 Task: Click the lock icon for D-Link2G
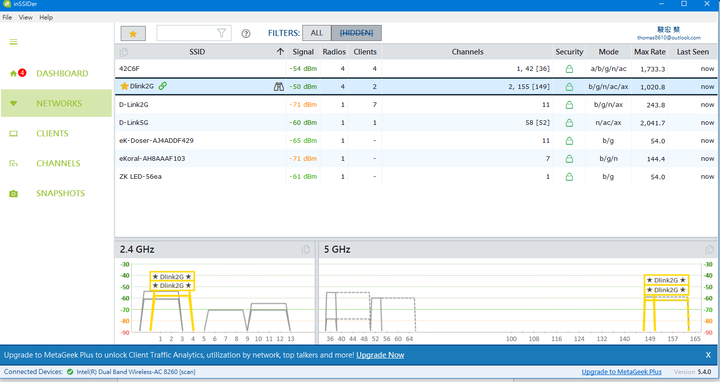[x=569, y=105]
